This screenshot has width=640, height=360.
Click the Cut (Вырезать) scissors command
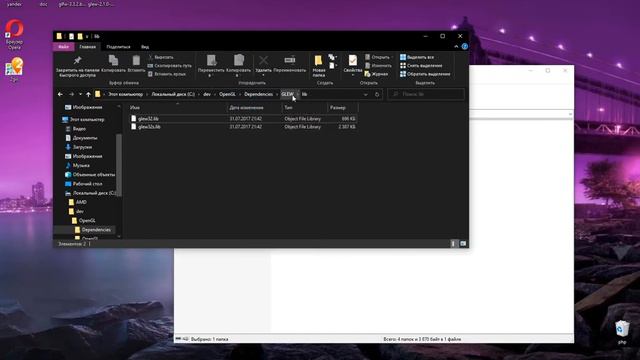tap(161, 57)
